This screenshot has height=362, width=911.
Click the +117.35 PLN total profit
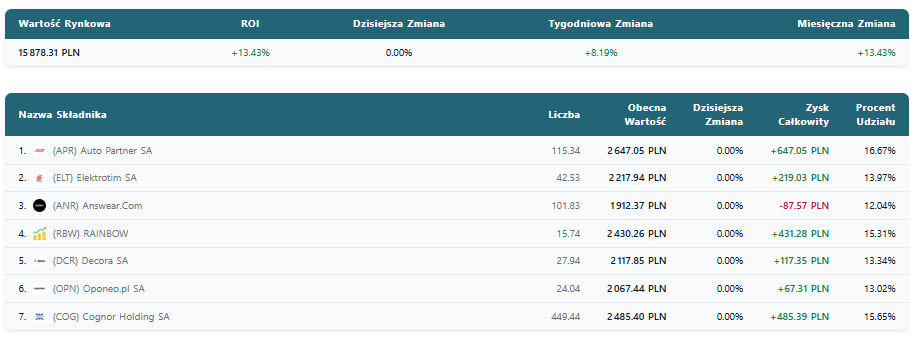tap(801, 261)
